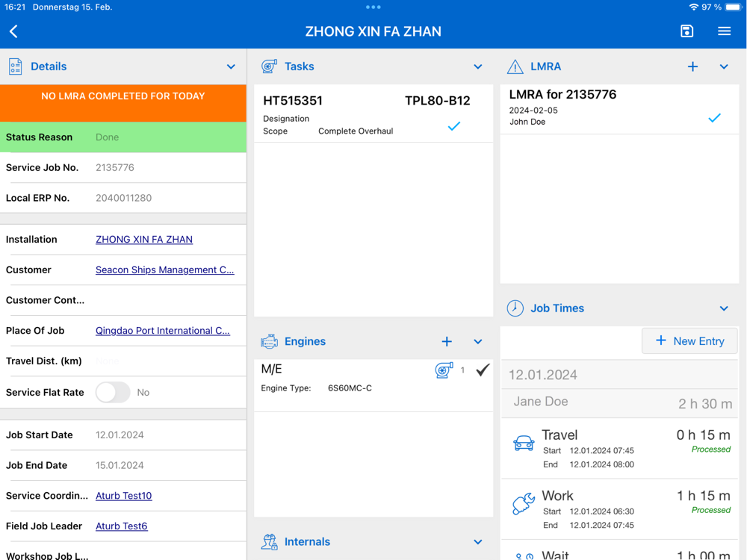Open the Qingdao Port International link
Screen dimensions: 747x560
pyautogui.click(x=163, y=331)
